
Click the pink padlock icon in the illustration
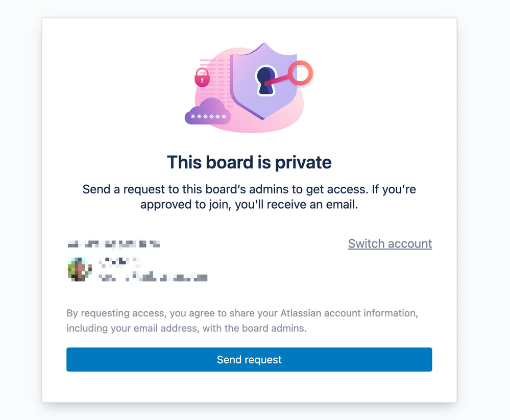pos(202,78)
